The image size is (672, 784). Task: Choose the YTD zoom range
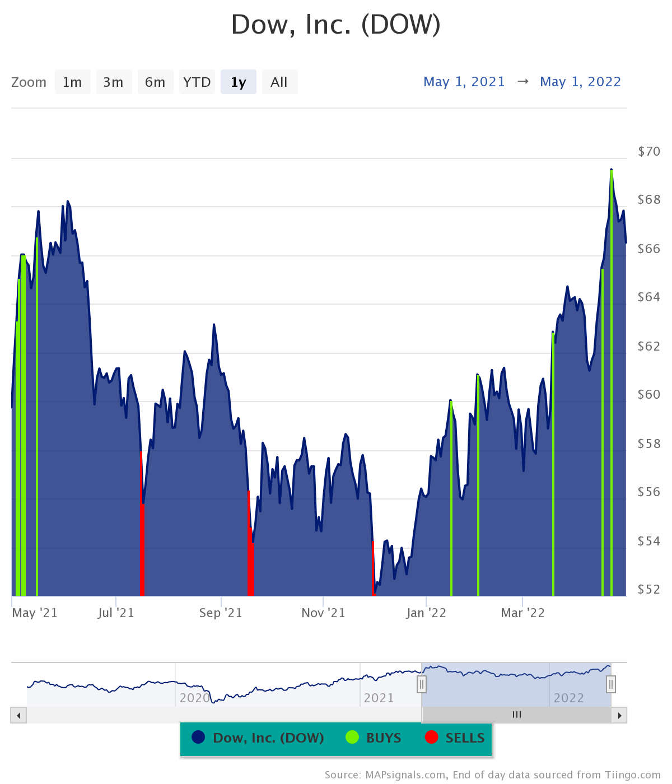point(197,82)
